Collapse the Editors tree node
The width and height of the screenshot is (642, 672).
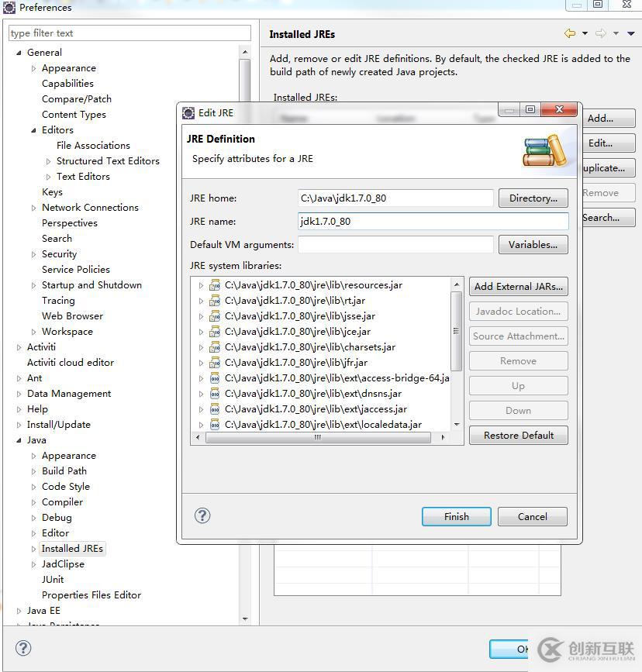[33, 130]
